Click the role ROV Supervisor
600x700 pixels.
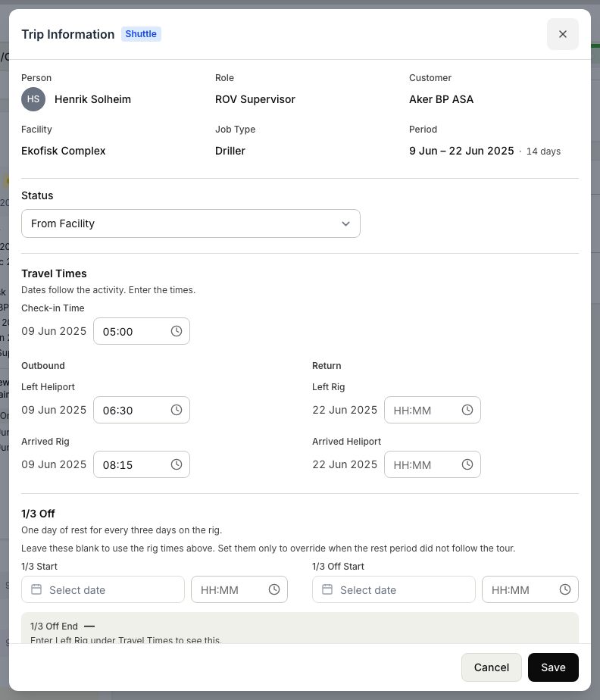(x=255, y=99)
